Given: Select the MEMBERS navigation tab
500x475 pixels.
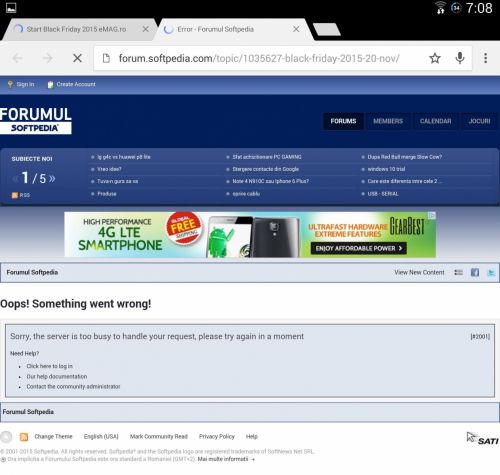Looking at the screenshot, I should click(388, 121).
